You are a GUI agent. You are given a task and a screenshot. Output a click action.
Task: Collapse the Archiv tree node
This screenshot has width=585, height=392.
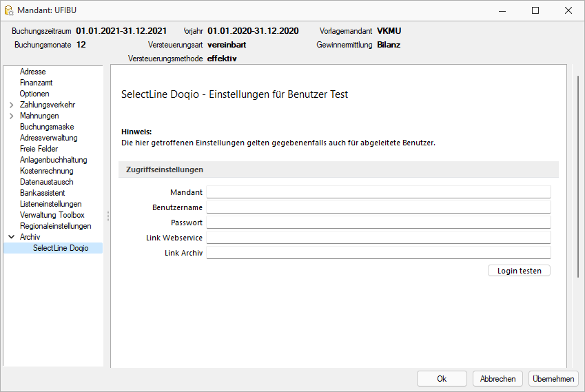tap(11, 237)
